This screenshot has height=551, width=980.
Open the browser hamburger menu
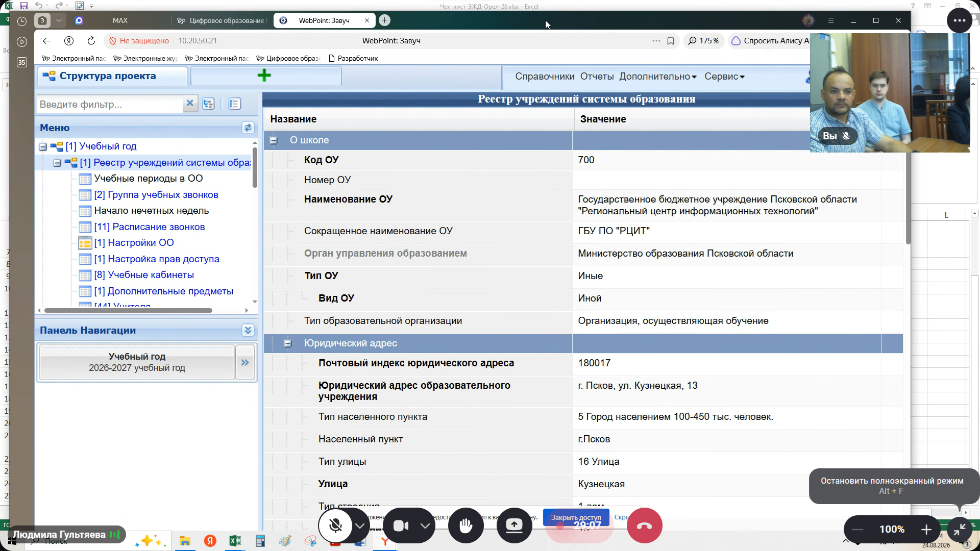(x=831, y=20)
